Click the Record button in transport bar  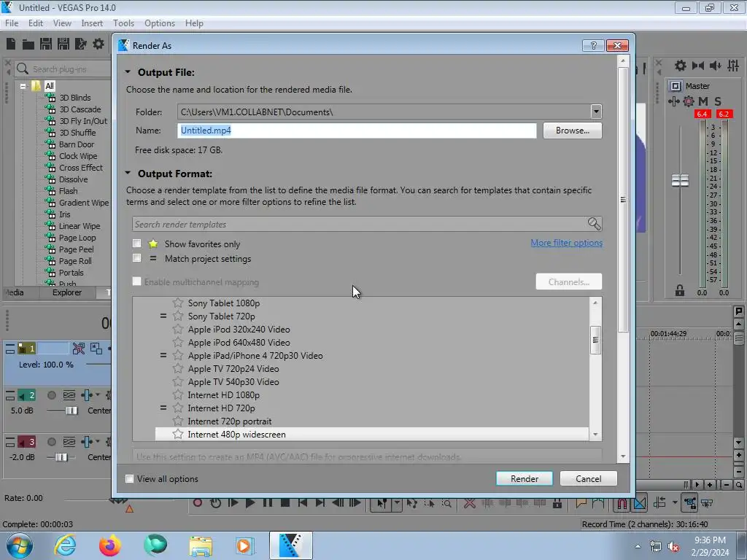coord(198,503)
